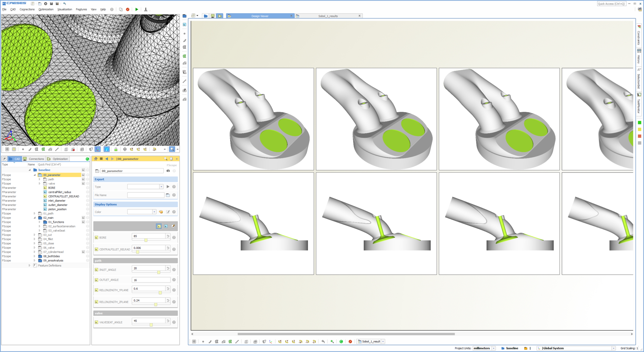Switch to the Sobol_1_results tab
Image resolution: width=644 pixels, height=352 pixels.
point(328,16)
